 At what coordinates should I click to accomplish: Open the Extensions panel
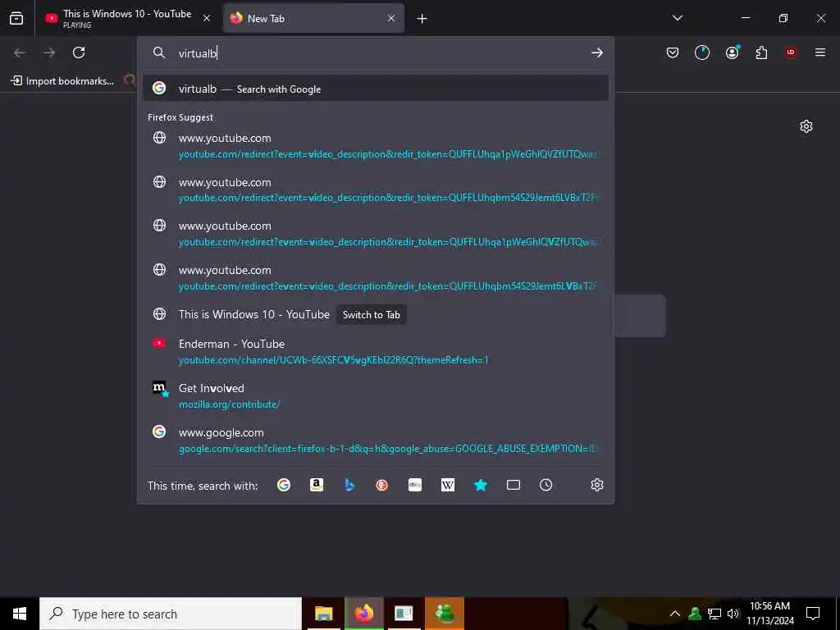click(x=761, y=52)
